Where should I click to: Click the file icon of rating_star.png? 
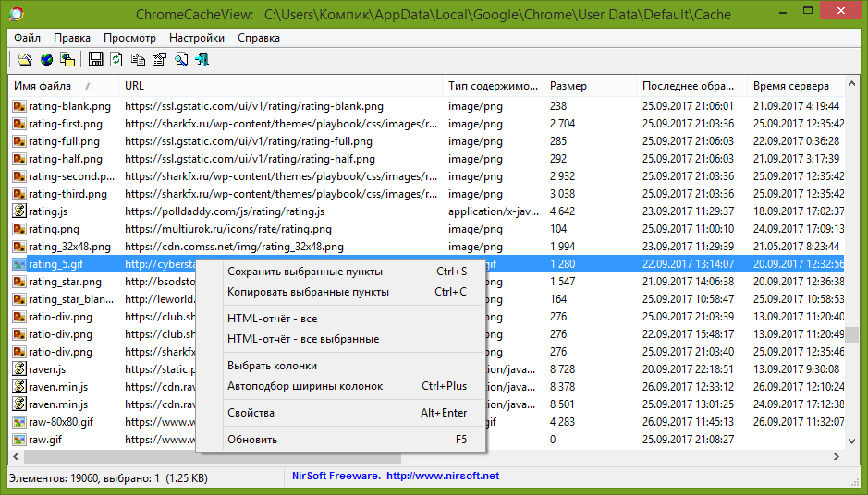(19, 282)
